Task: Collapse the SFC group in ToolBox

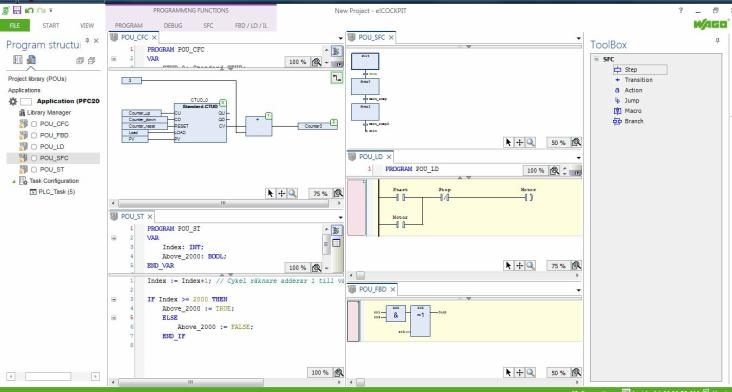Action: 596,59
